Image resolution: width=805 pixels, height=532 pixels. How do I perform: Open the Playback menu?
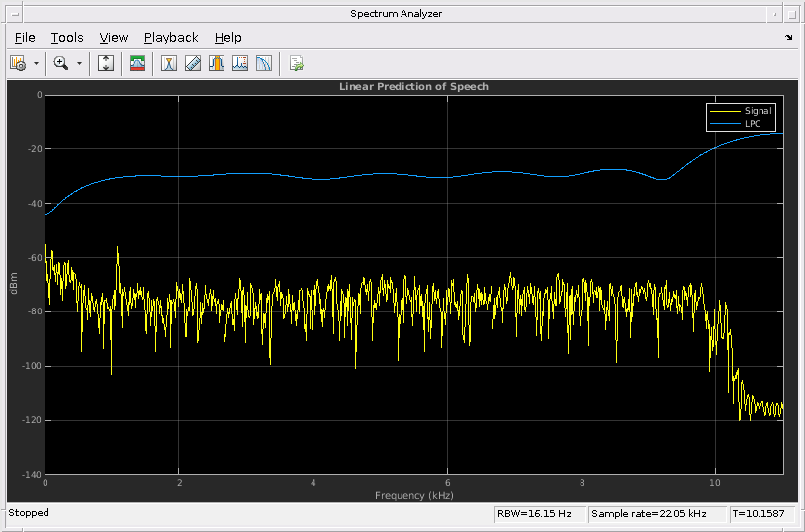(171, 38)
